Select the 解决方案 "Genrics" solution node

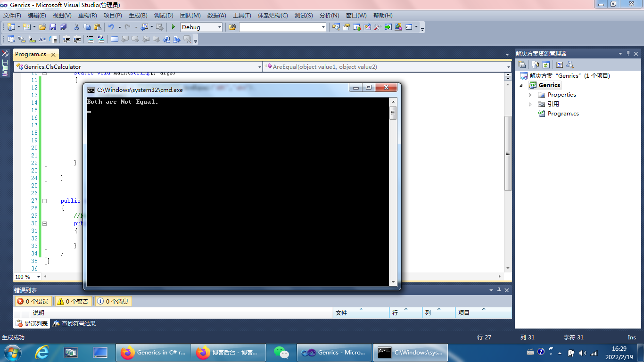click(x=570, y=75)
